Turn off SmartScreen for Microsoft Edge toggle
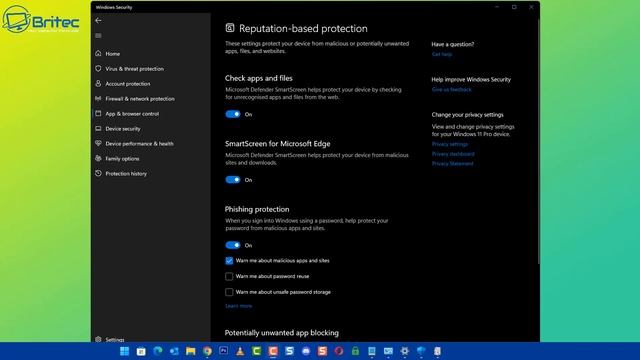 tap(233, 180)
